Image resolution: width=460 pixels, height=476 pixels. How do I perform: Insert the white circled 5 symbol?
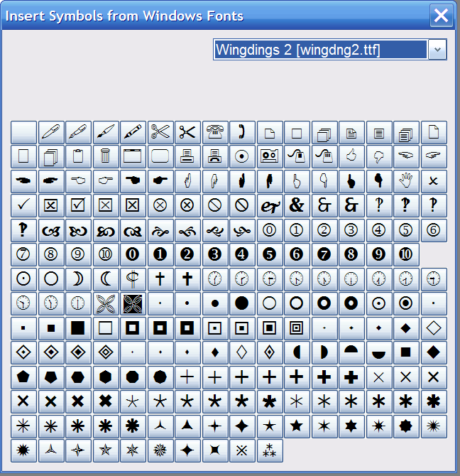(x=406, y=229)
